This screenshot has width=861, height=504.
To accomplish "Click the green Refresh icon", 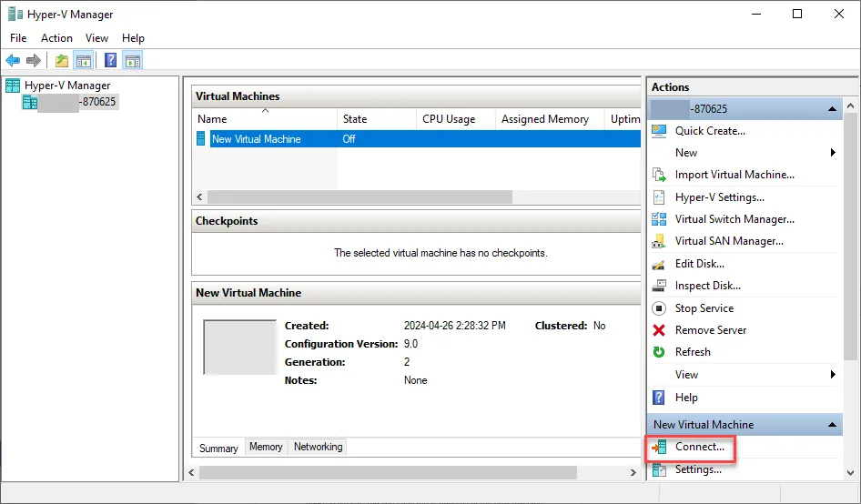I will coord(659,352).
